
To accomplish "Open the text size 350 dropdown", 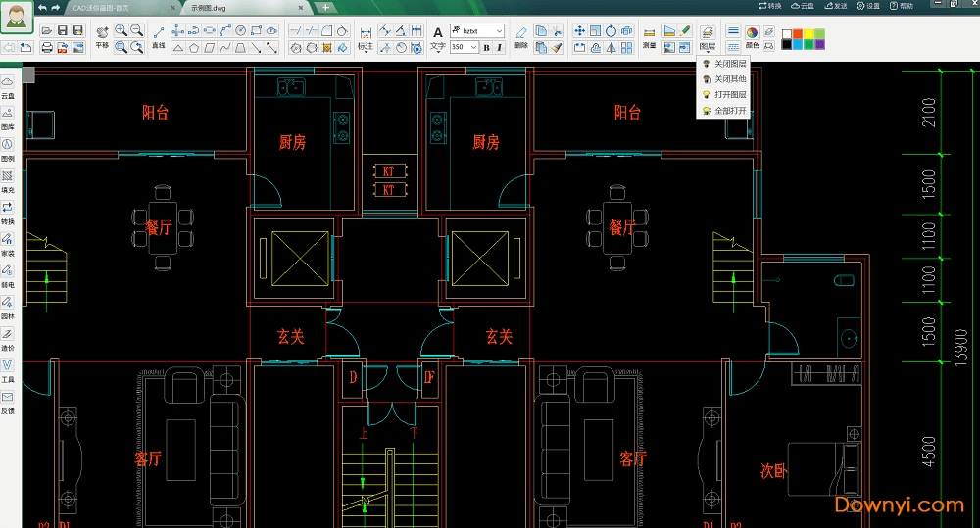I will click(x=473, y=47).
